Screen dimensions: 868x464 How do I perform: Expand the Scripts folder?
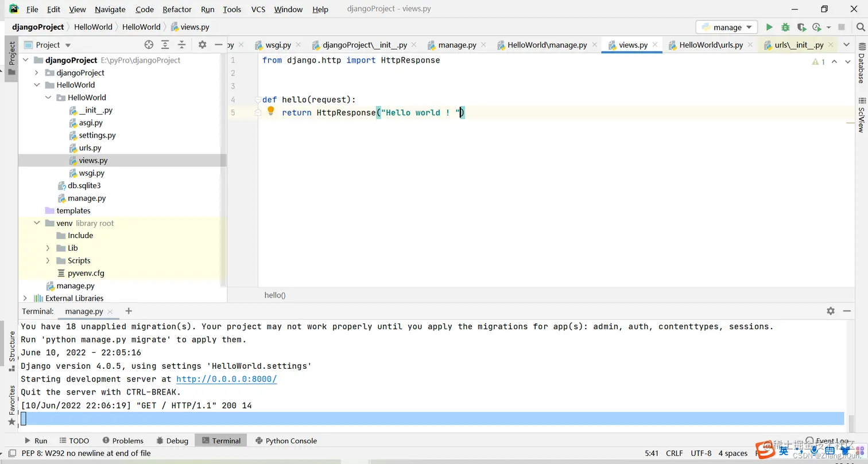click(x=48, y=260)
